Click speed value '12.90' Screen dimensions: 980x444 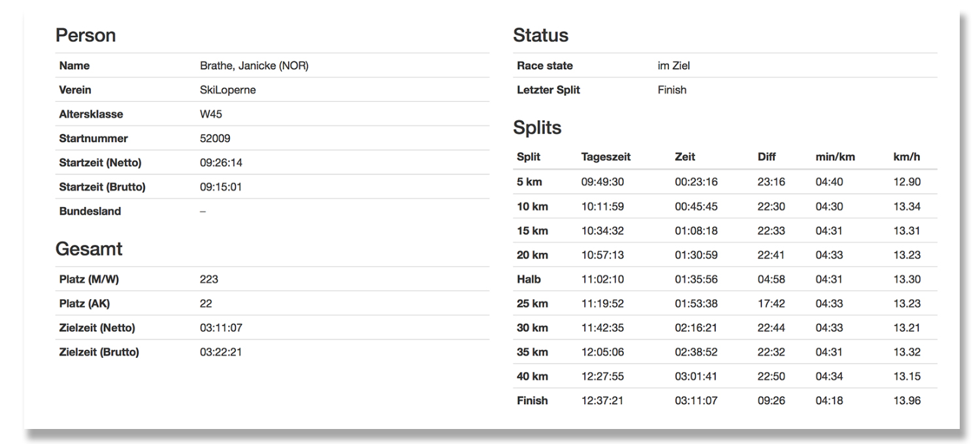[907, 182]
